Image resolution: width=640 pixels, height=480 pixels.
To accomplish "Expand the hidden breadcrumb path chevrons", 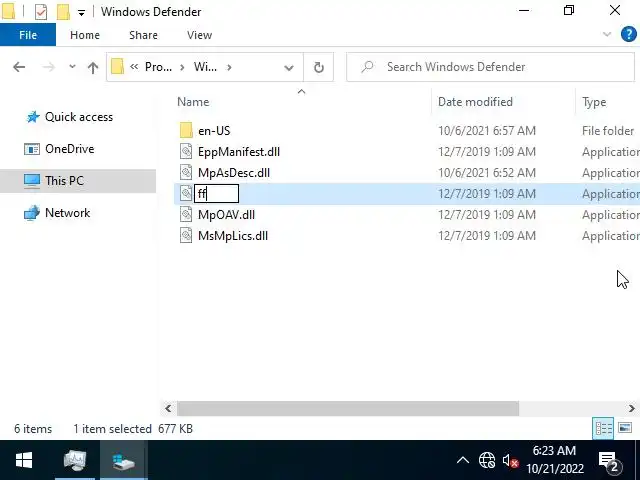I will pyautogui.click(x=134, y=67).
